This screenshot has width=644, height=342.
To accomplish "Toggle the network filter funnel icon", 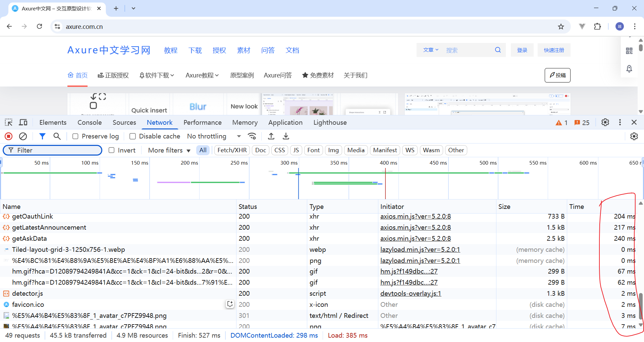I will (42, 136).
